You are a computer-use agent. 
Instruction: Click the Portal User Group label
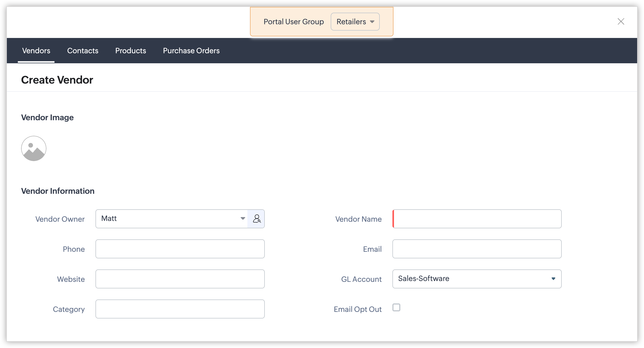(294, 22)
